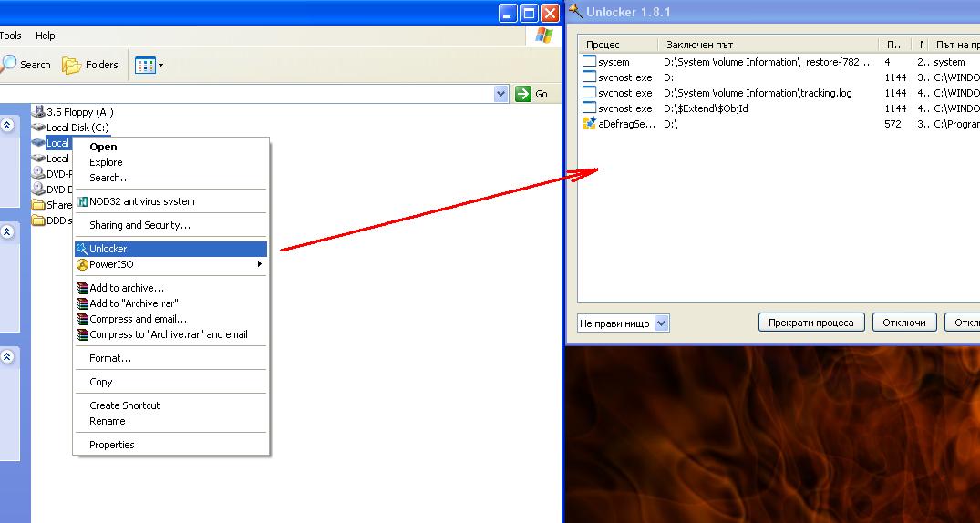Viewport: 980px width, 523px height.
Task: Expand PowerISO submenu arrow
Action: (x=260, y=264)
